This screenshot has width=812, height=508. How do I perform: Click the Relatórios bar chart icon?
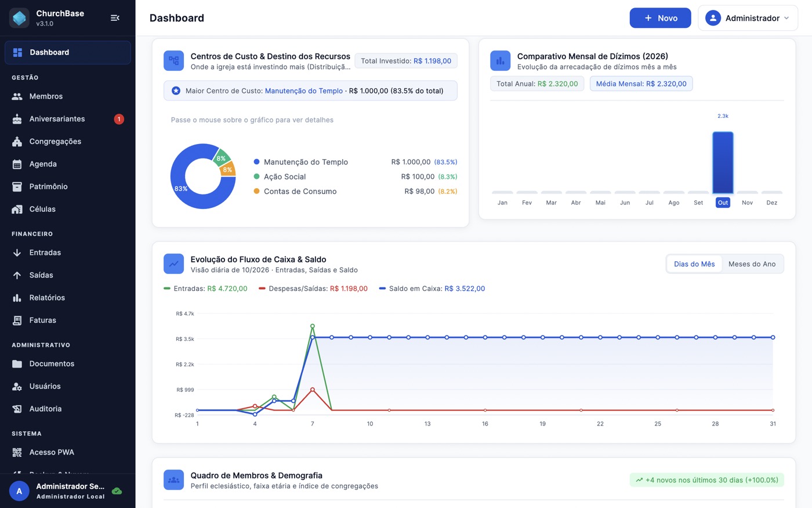point(17,298)
